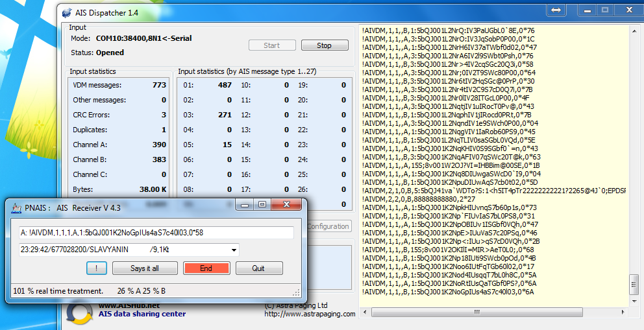Expand the vessel dropdown showing SLAVYANIN

[234, 250]
